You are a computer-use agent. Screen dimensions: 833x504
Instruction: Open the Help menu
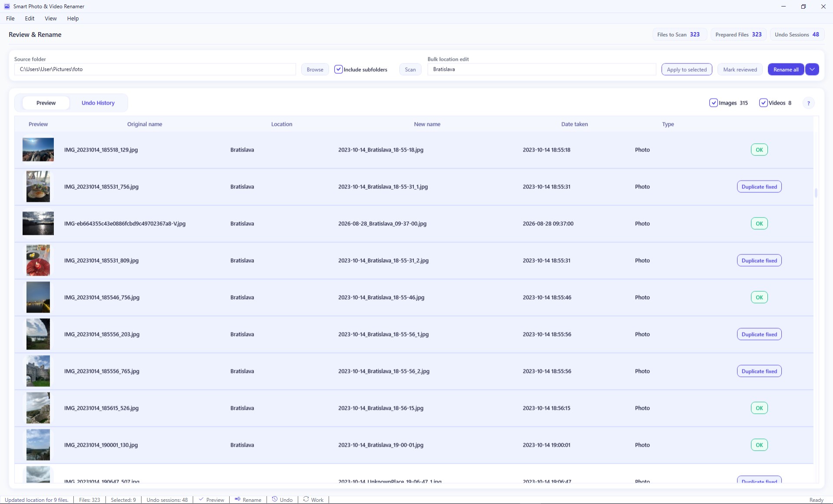[x=73, y=18]
